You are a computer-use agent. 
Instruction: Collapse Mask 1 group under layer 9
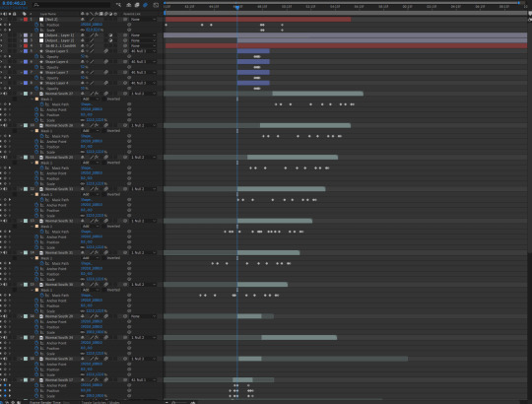(33, 100)
